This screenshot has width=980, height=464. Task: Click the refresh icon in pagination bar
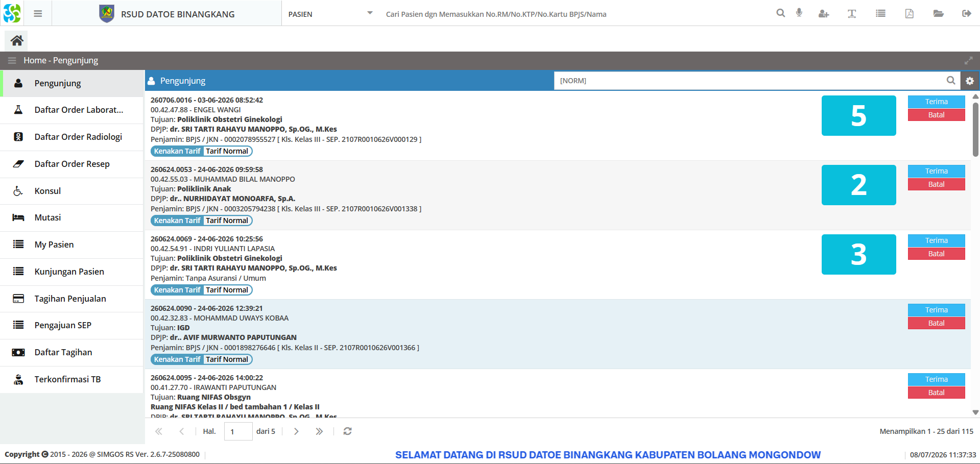point(347,431)
